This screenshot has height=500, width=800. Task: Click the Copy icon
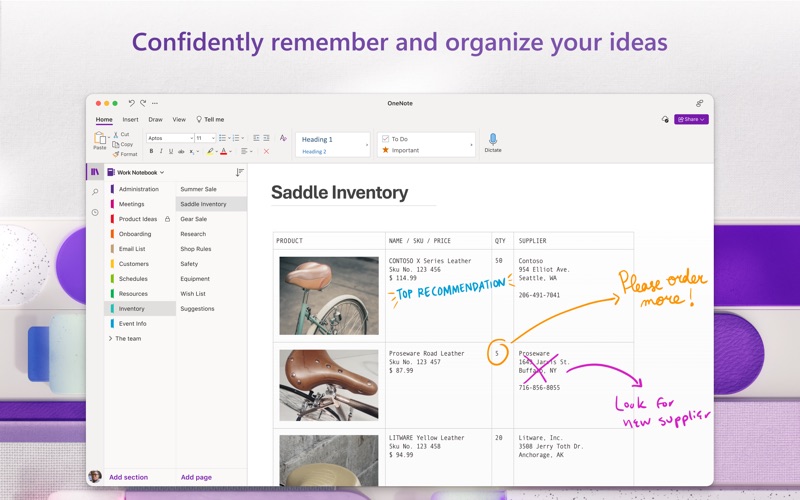coord(115,144)
